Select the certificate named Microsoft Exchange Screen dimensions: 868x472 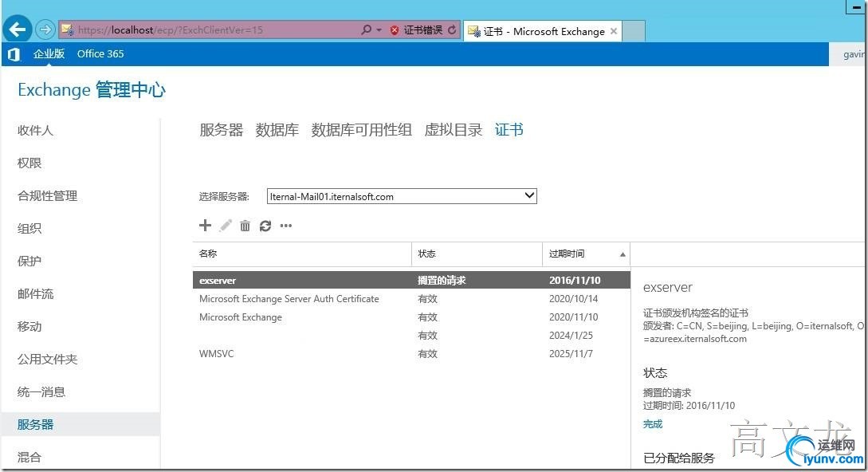411,317
